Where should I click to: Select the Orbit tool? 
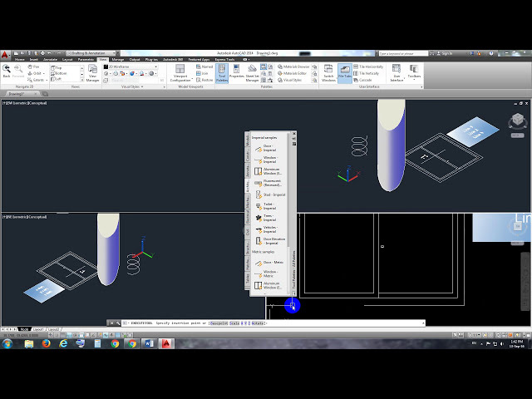(x=34, y=73)
